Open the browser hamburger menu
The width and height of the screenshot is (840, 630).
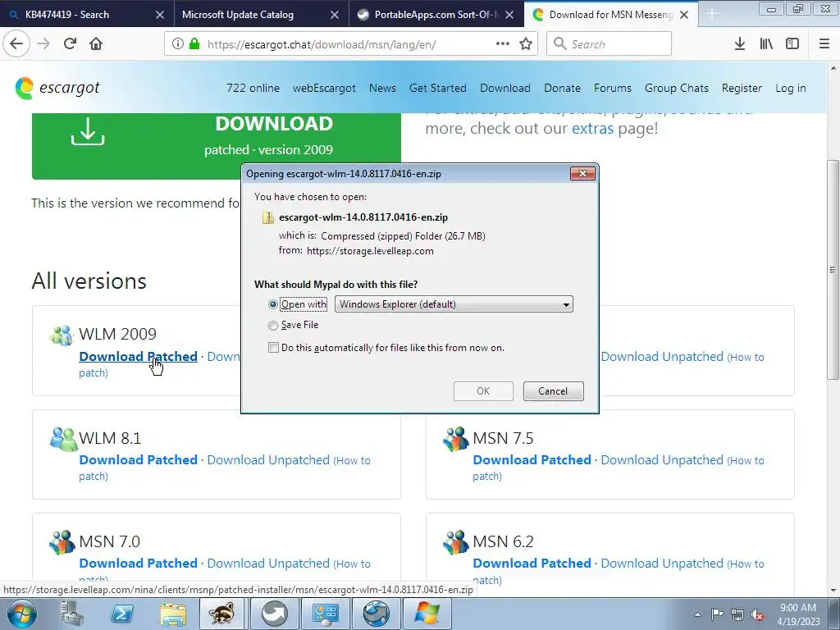[824, 44]
